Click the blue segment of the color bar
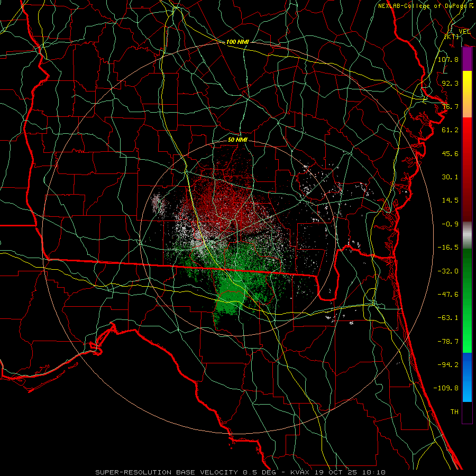476x476 pixels. [x=467, y=377]
